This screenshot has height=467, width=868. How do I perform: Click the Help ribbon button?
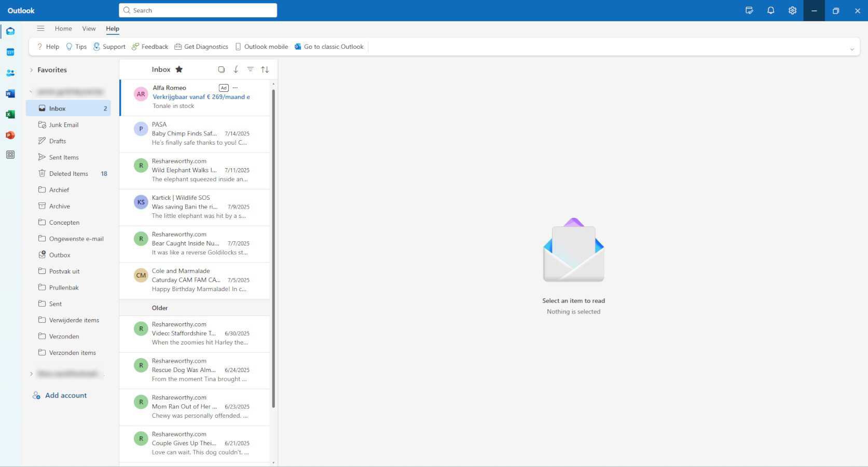pos(47,47)
